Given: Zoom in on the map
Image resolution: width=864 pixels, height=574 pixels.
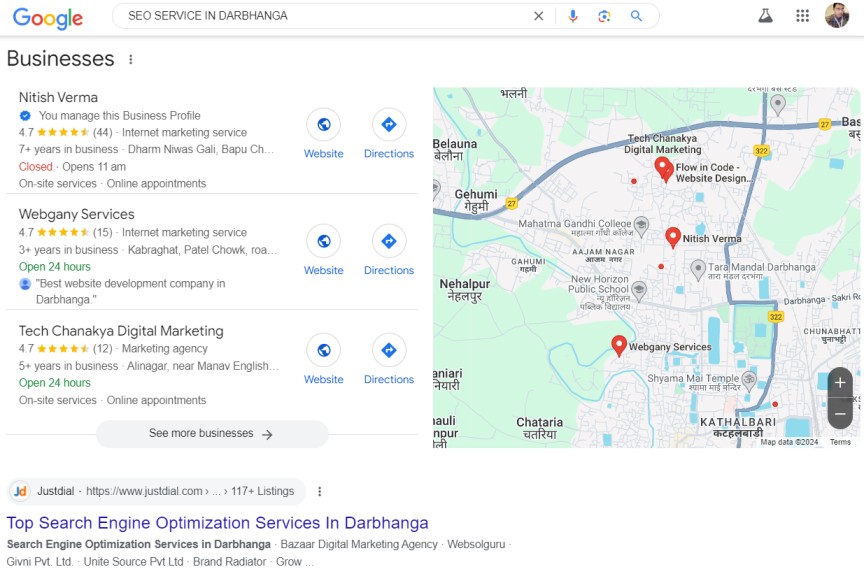Looking at the screenshot, I should (x=840, y=382).
